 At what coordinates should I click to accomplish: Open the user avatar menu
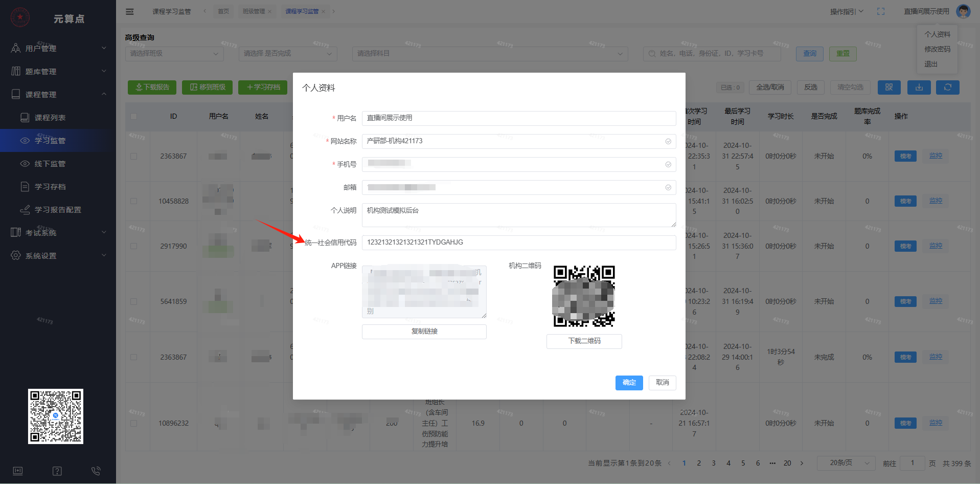coord(963,11)
